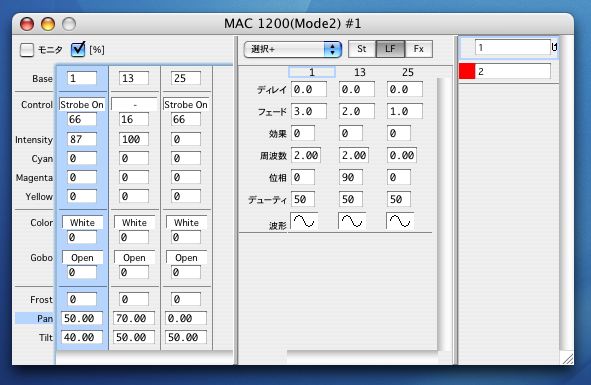The width and height of the screenshot is (591, 385).
Task: Enable the モニタ checkbox
Action: tap(27, 50)
